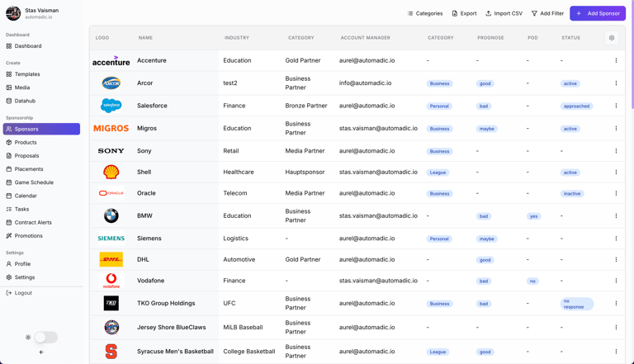Open the row options for Vodafone

[x=616, y=281]
